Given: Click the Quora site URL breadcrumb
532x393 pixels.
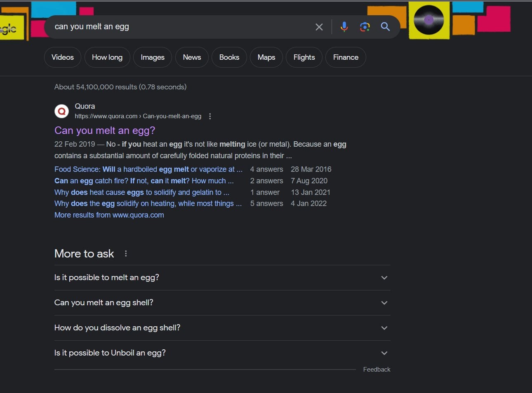Looking at the screenshot, I should (x=138, y=116).
